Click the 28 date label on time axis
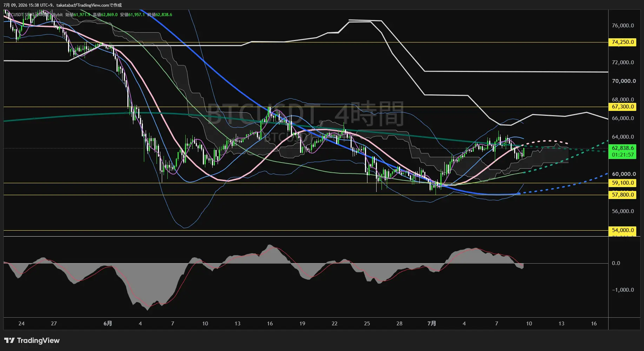This screenshot has width=644, height=351. click(399, 324)
